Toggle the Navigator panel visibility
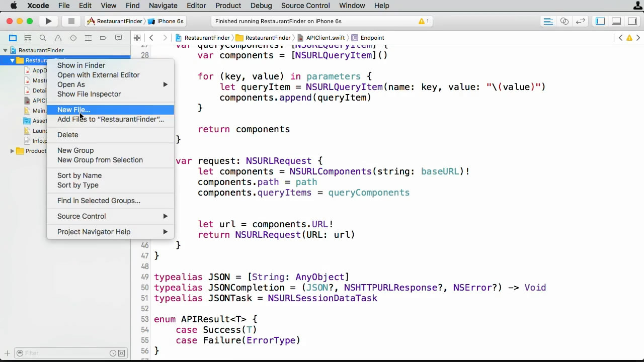 tap(600, 21)
